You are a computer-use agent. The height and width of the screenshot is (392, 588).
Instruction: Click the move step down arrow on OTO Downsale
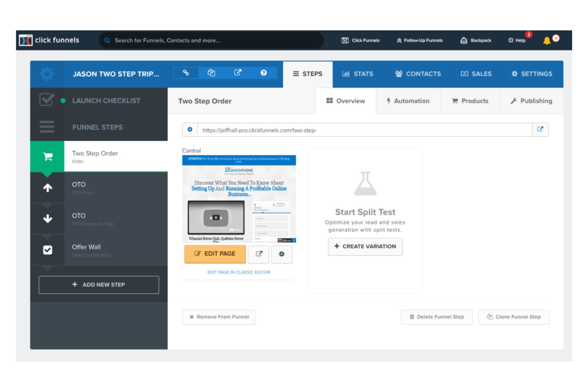[x=47, y=219]
